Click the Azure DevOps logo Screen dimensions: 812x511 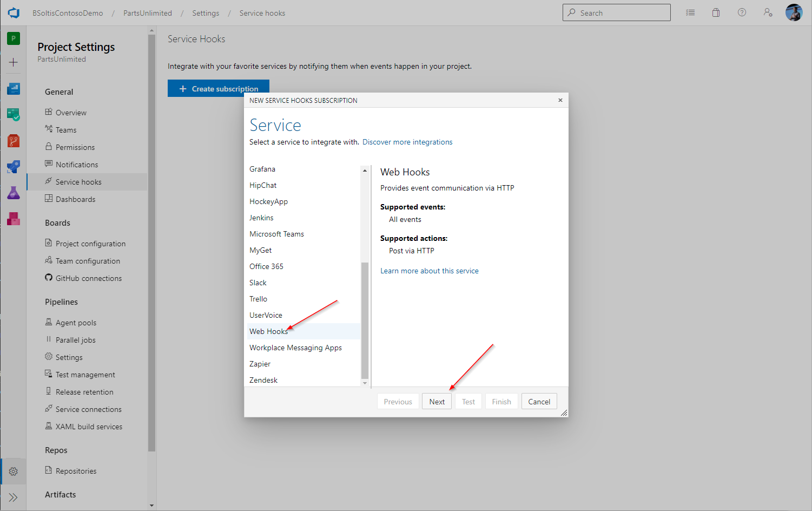14,13
